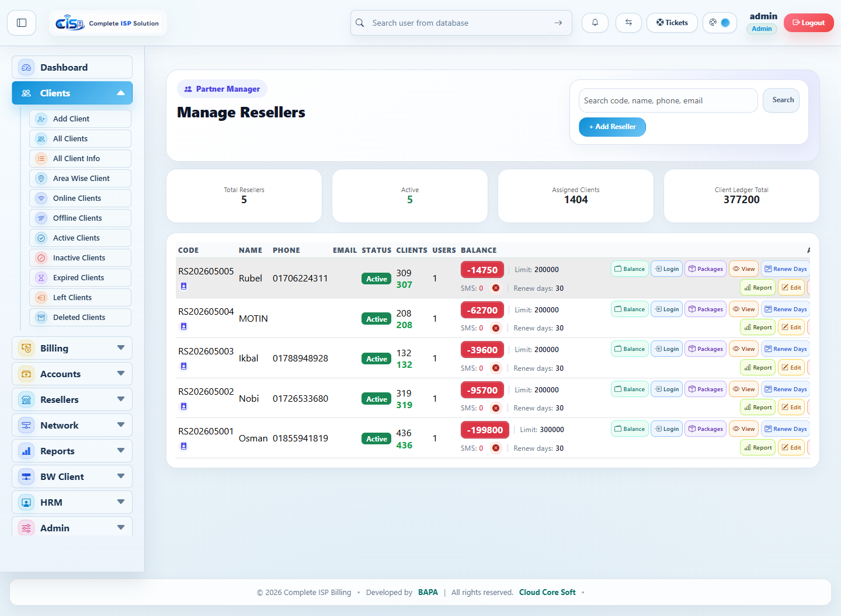
Task: Open the ID card icon under RS202605005
Action: 183,286
